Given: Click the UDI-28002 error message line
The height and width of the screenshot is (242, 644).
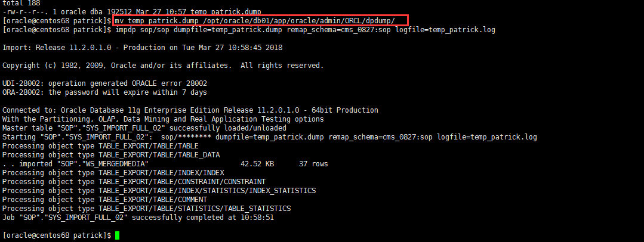Looking at the screenshot, I should click(x=104, y=83).
